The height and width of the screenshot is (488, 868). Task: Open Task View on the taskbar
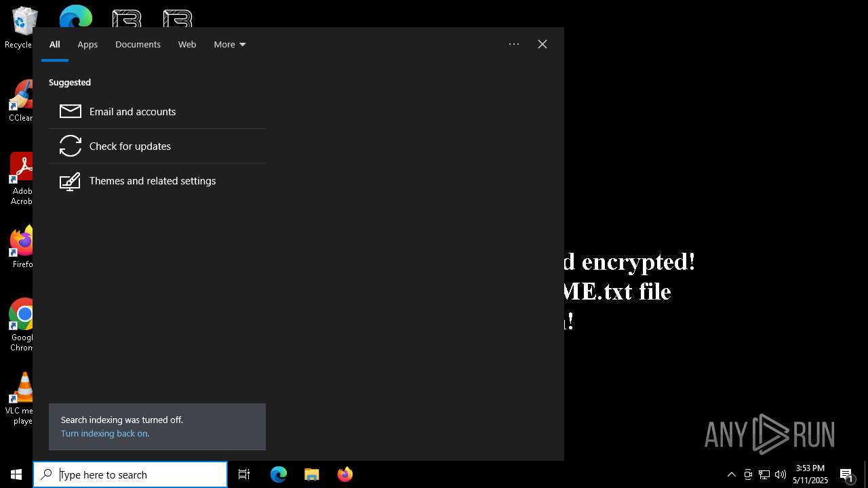pyautogui.click(x=244, y=474)
